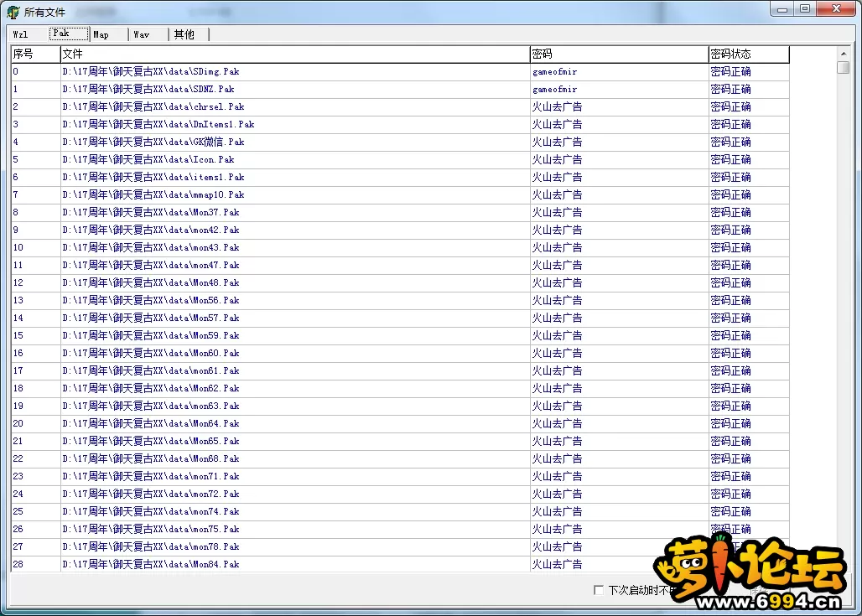This screenshot has width=862, height=616.
Task: Close the 所有文件 window
Action: point(836,8)
